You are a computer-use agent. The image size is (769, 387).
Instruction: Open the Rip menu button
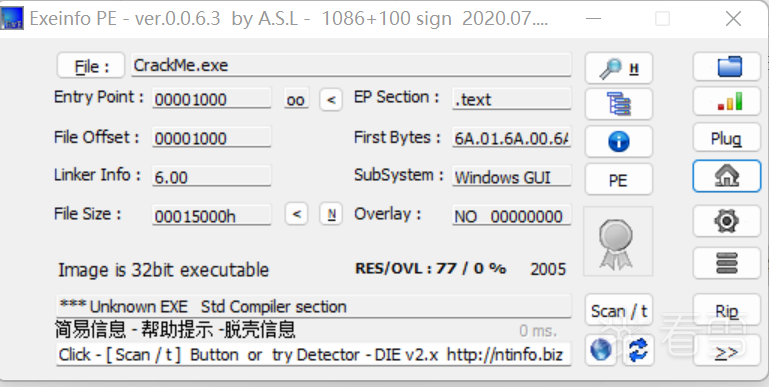[x=727, y=310]
